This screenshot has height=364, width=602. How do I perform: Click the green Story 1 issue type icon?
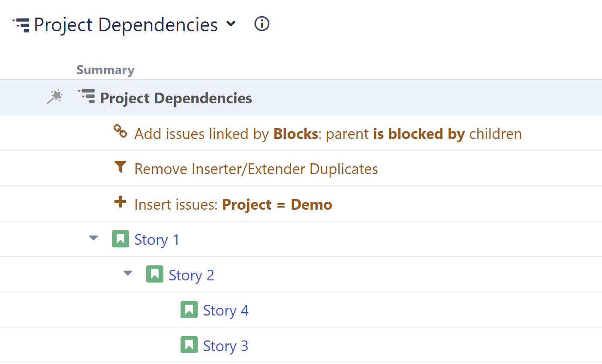pos(120,239)
